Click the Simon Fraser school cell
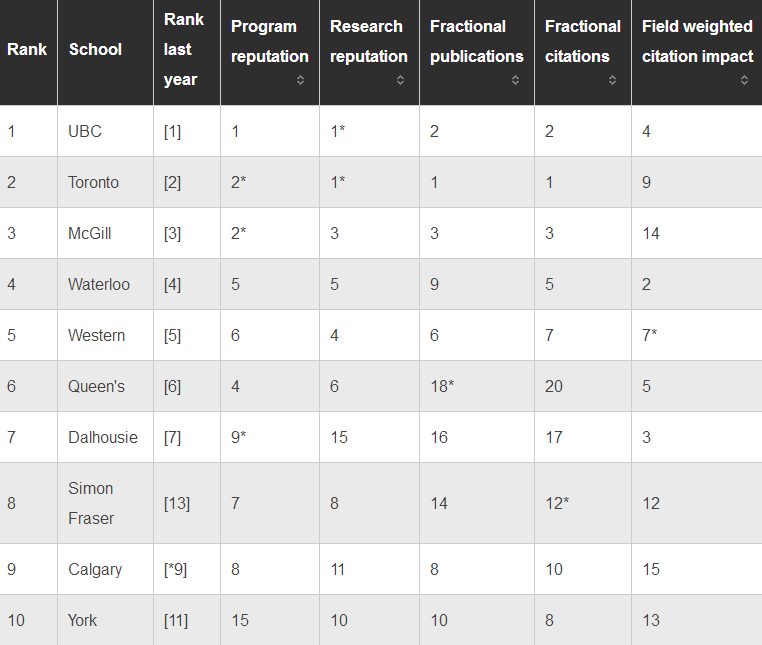Image resolution: width=762 pixels, height=645 pixels. 91,503
